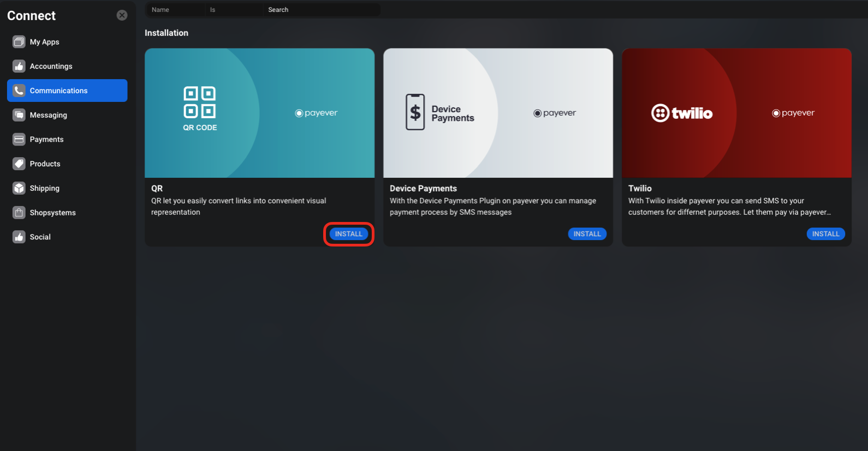Open the Device Payments card banner

(x=498, y=113)
